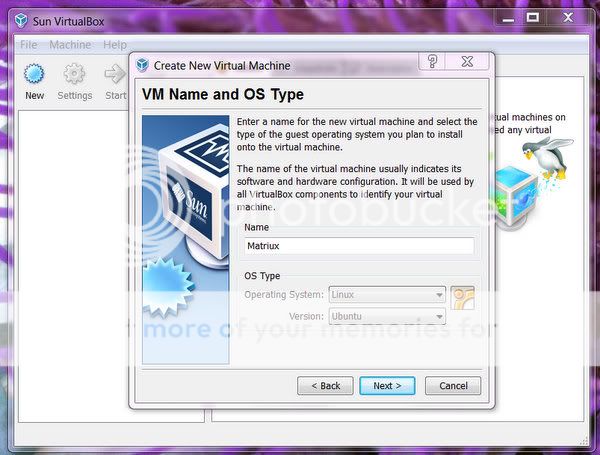
Task: Open the File menu
Action: (29, 45)
